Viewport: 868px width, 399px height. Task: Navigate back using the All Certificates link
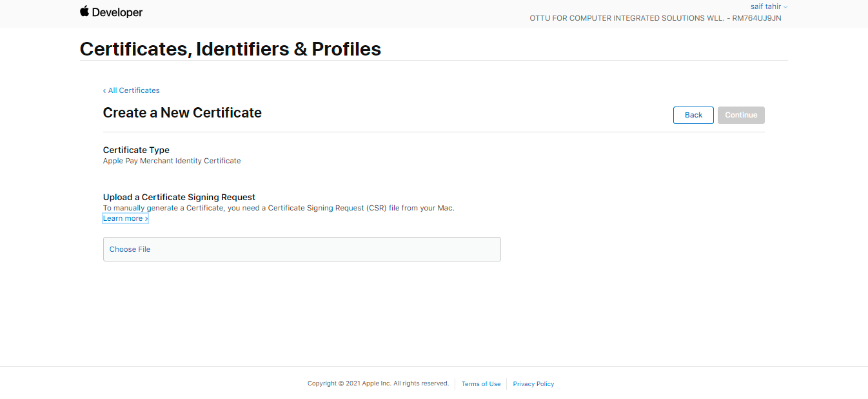tap(134, 90)
